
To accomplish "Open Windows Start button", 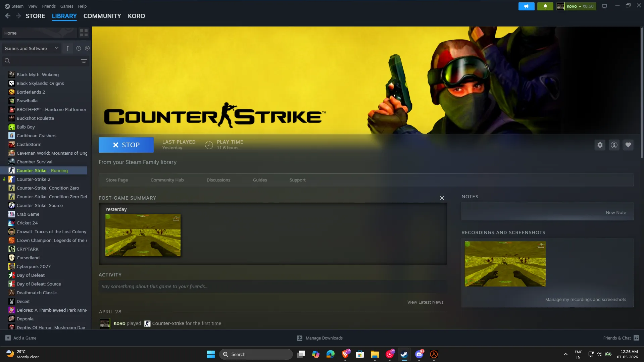I will point(211,354).
